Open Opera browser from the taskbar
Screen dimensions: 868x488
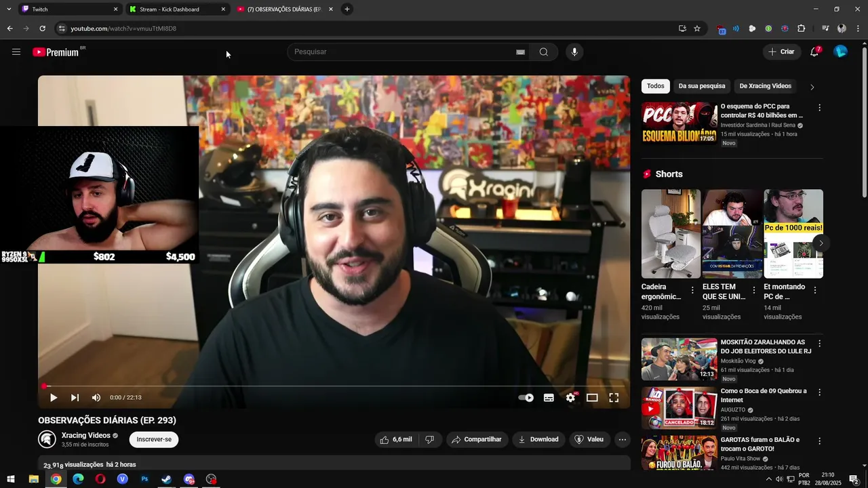(100, 479)
